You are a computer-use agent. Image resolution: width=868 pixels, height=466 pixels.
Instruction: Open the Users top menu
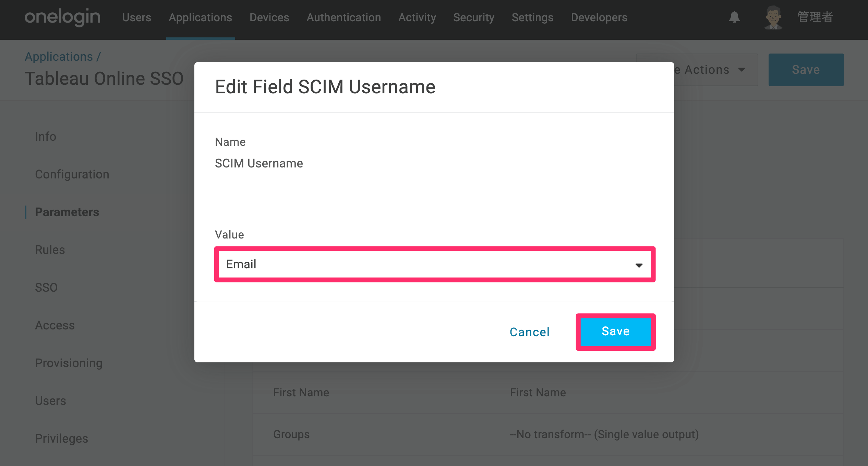pos(136,18)
